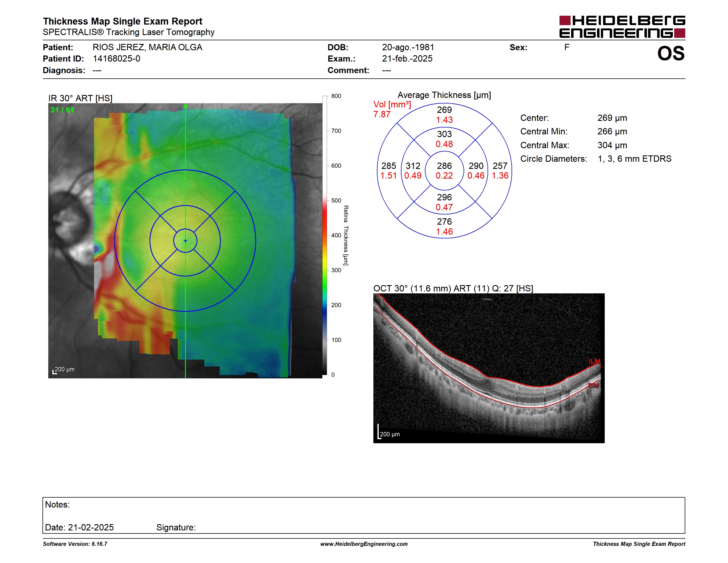Click the report title Thickness Map Single Exam Report
The height and width of the screenshot is (563, 728).
pos(122,21)
